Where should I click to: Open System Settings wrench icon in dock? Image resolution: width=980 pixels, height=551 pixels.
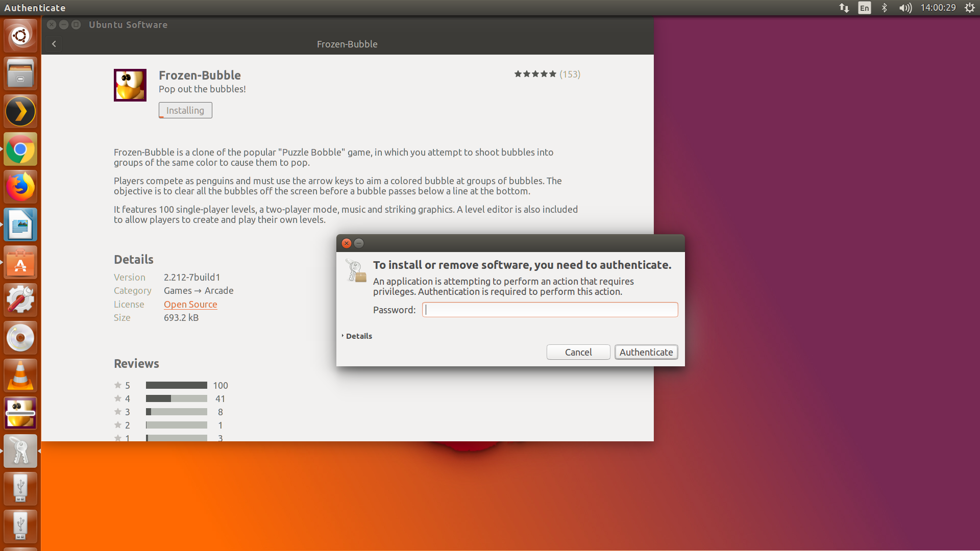[20, 300]
